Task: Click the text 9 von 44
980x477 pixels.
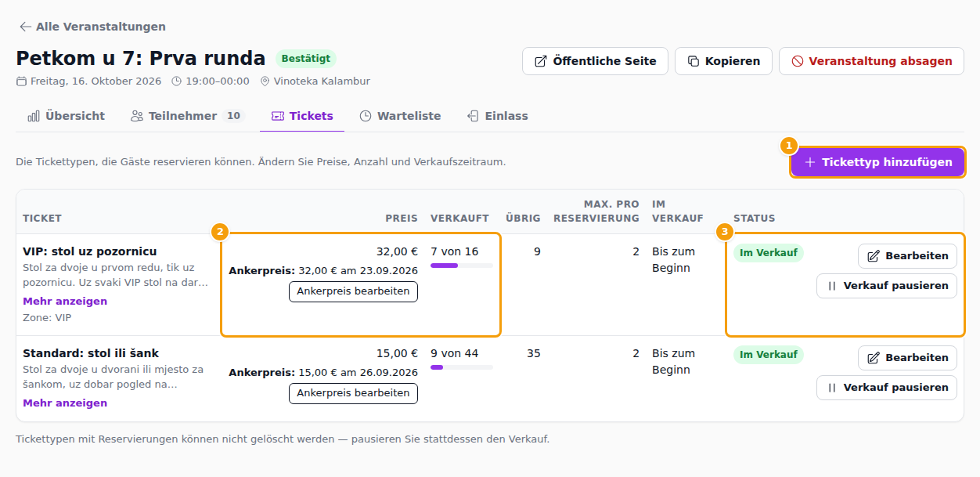Action: [x=454, y=353]
